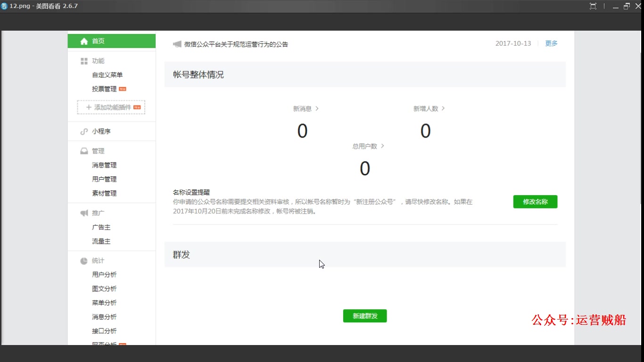Click the home icon beside 首页
Screen dimensions: 644x362
(x=84, y=41)
